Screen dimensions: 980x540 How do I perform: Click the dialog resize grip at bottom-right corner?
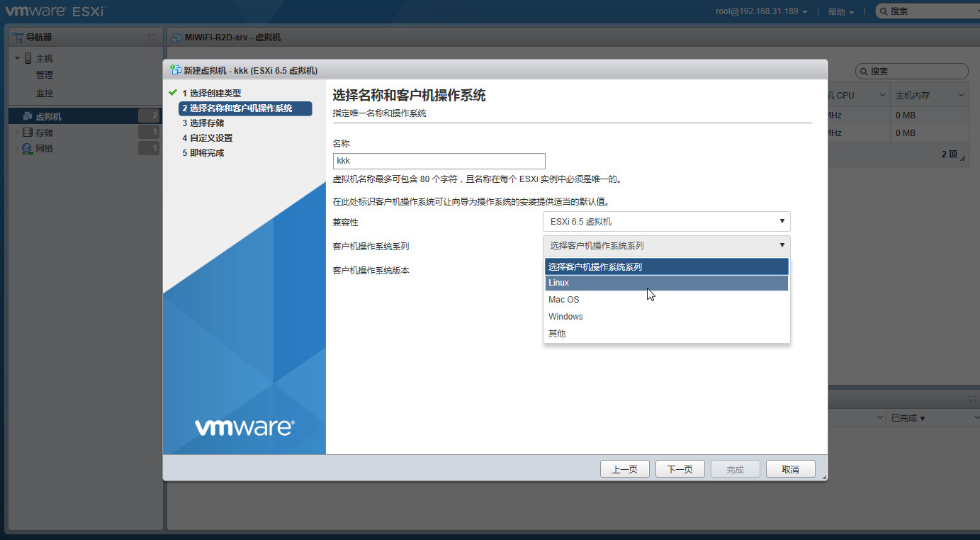coord(823,477)
